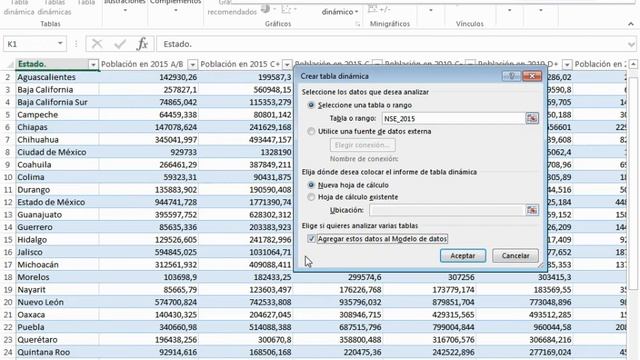This screenshot has width=640, height=360.
Task: Select the Quintana Roo cell
Action: (57, 352)
